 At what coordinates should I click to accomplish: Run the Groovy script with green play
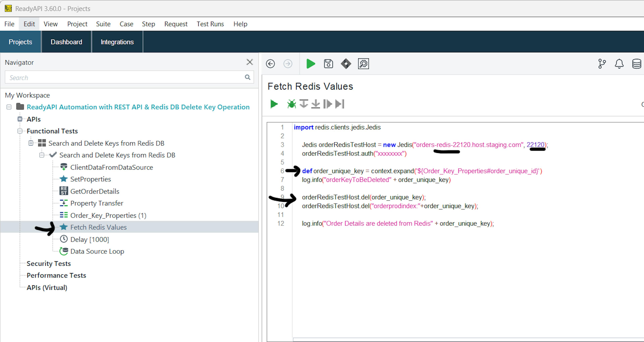274,104
